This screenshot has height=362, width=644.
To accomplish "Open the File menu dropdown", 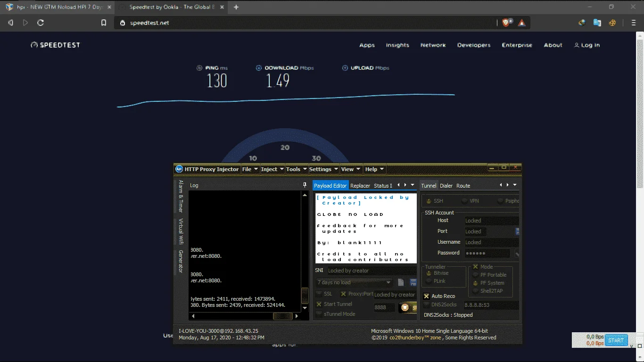I will click(x=250, y=169).
